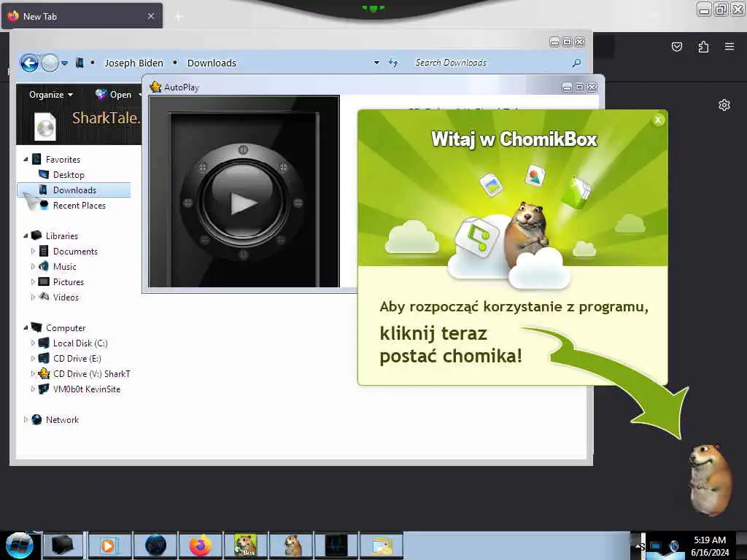Select Local Disk (C:)
This screenshot has width=747, height=560.
click(x=80, y=343)
